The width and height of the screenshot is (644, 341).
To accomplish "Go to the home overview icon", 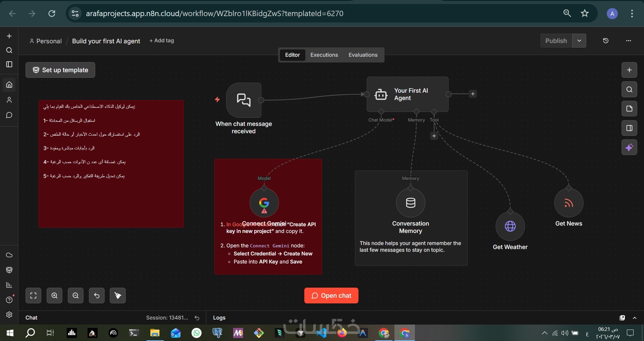I will (9, 85).
